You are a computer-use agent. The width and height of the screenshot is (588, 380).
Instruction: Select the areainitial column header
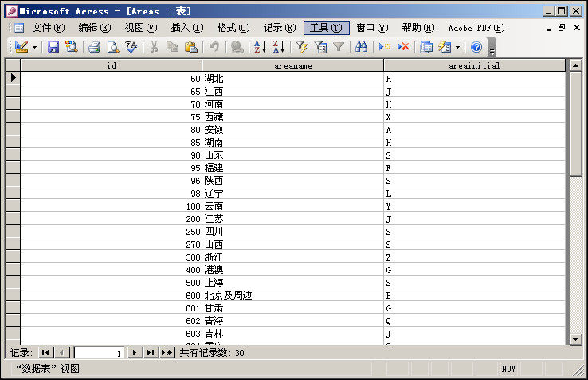point(474,65)
